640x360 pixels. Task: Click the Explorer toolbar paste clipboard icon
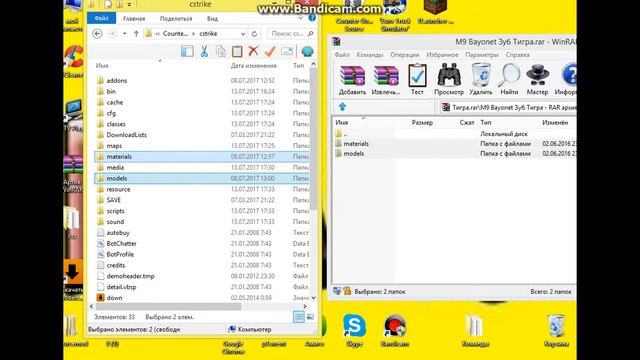click(237, 51)
